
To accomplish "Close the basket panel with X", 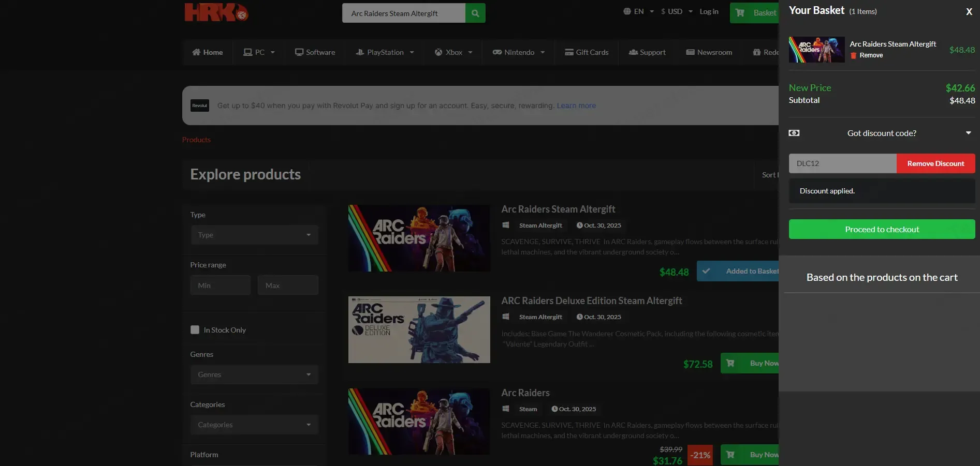I will 969,11.
